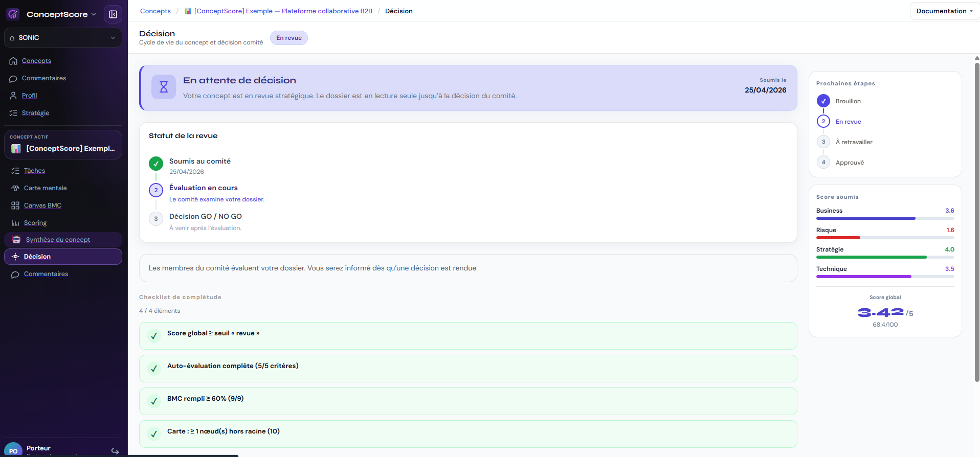Open Profil link in sidebar

pos(30,96)
